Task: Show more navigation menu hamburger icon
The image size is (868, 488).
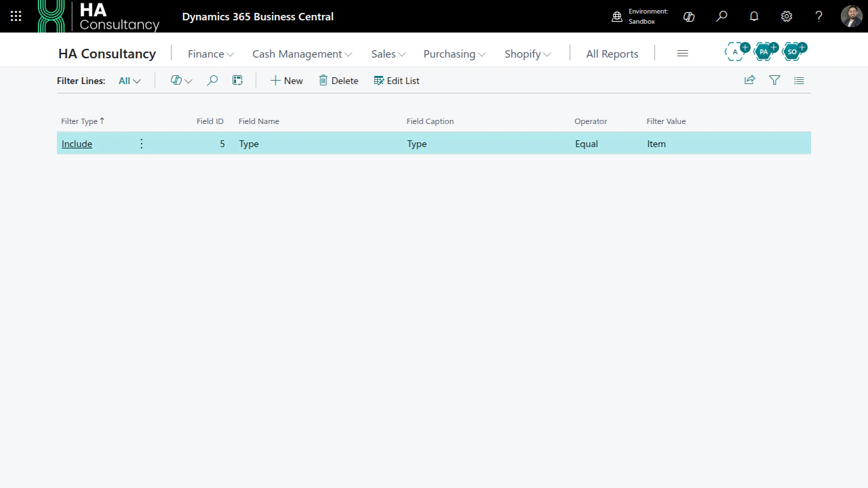Action: pos(683,54)
